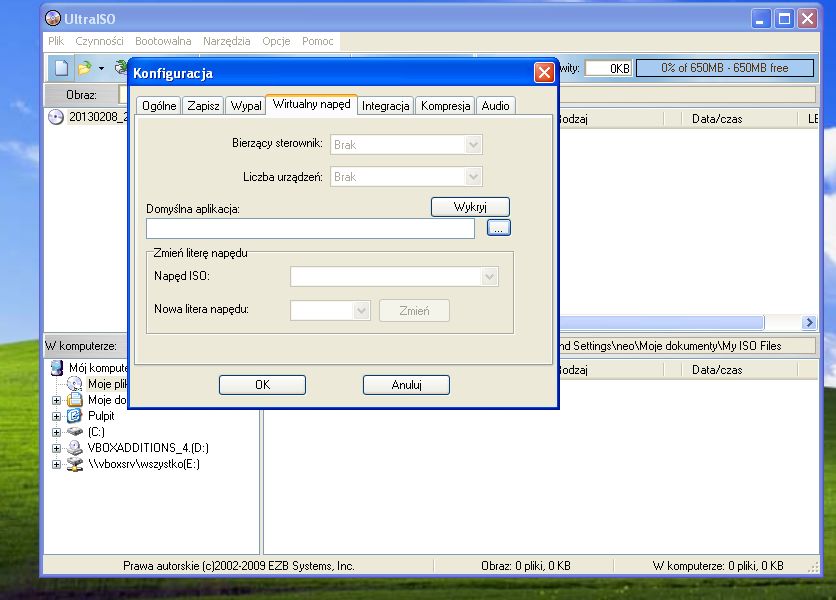Open the Liczba urządzeń dropdown
The height and width of the screenshot is (600, 836).
[x=473, y=177]
